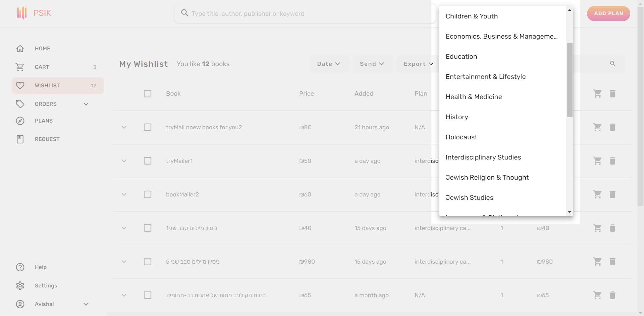
Task: Click the category list scrollbar thumb
Action: point(570,80)
